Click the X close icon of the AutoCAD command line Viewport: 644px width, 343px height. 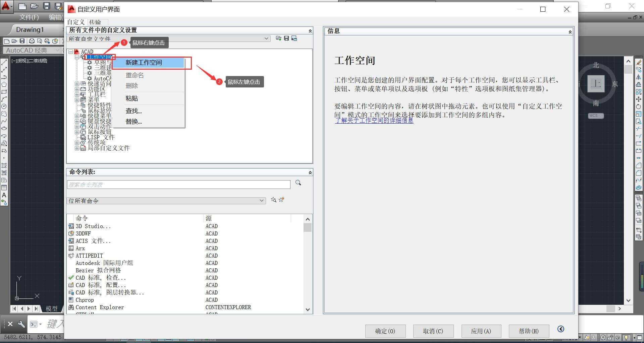(x=10, y=324)
